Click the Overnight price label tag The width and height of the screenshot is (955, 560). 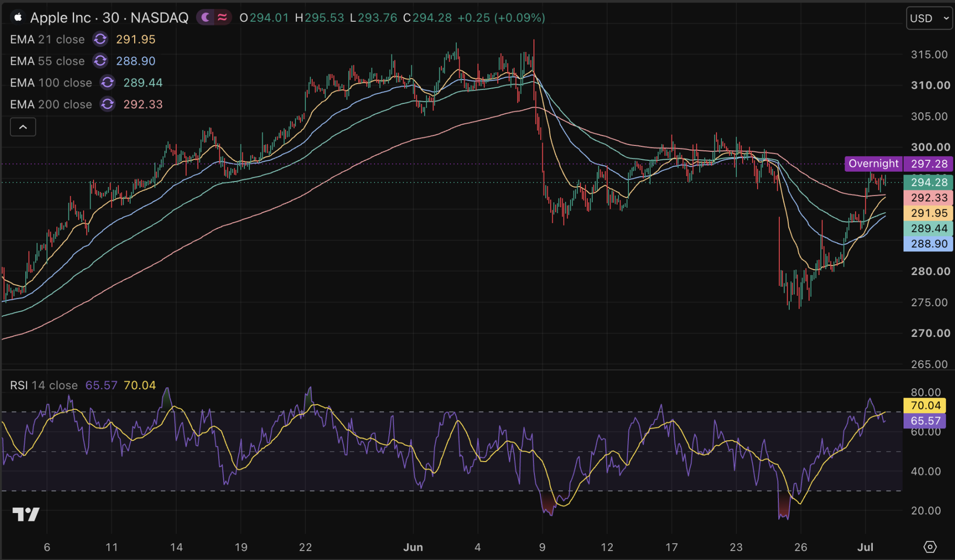tap(873, 164)
